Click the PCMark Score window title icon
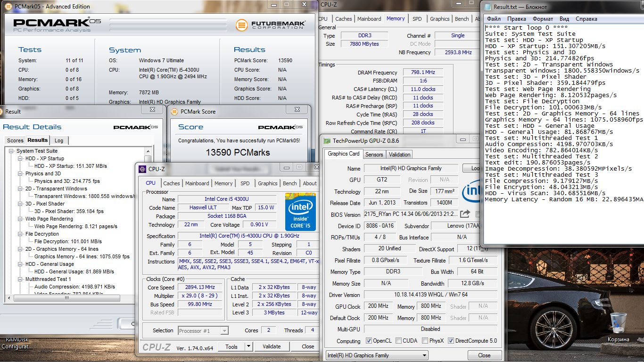Image resolution: width=644 pixels, height=362 pixels. tap(173, 112)
